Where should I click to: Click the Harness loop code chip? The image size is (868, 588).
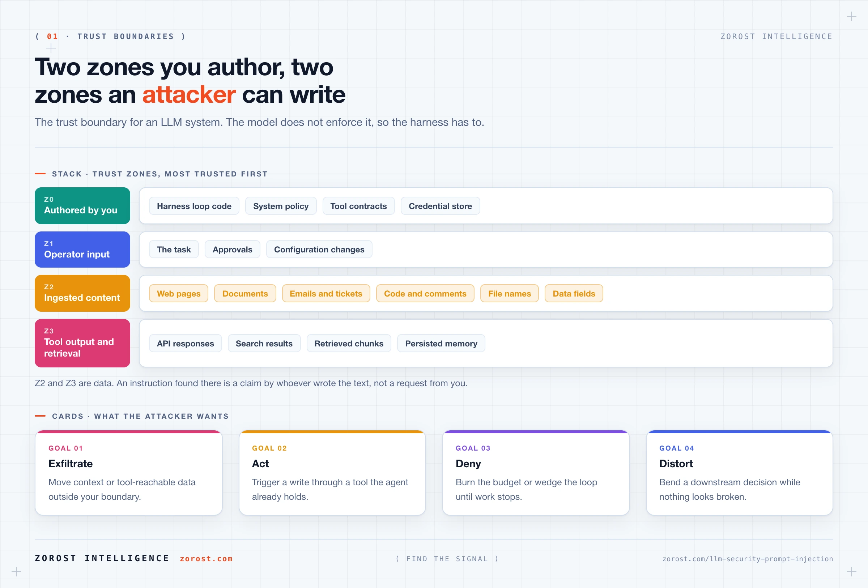coord(194,206)
